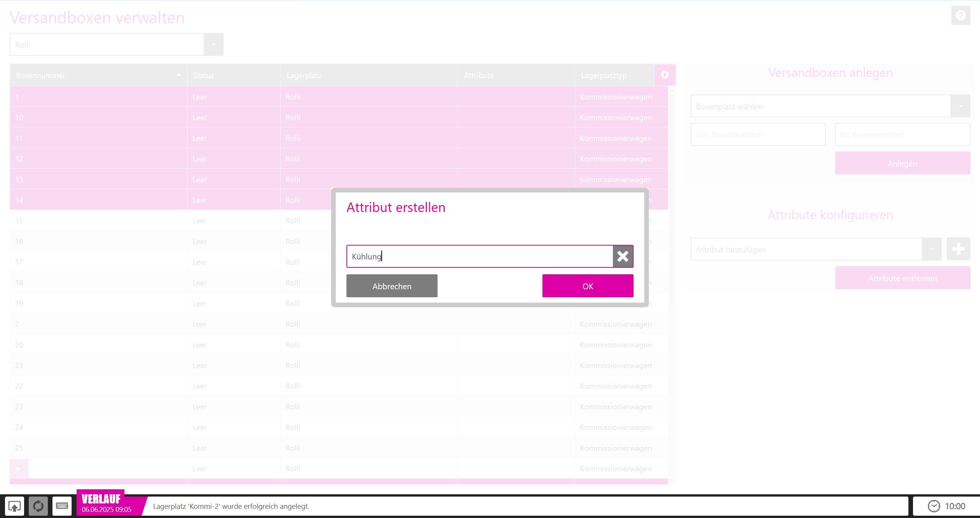Click the clock icon in status bar
This screenshot has height=518, width=980.
click(x=934, y=506)
